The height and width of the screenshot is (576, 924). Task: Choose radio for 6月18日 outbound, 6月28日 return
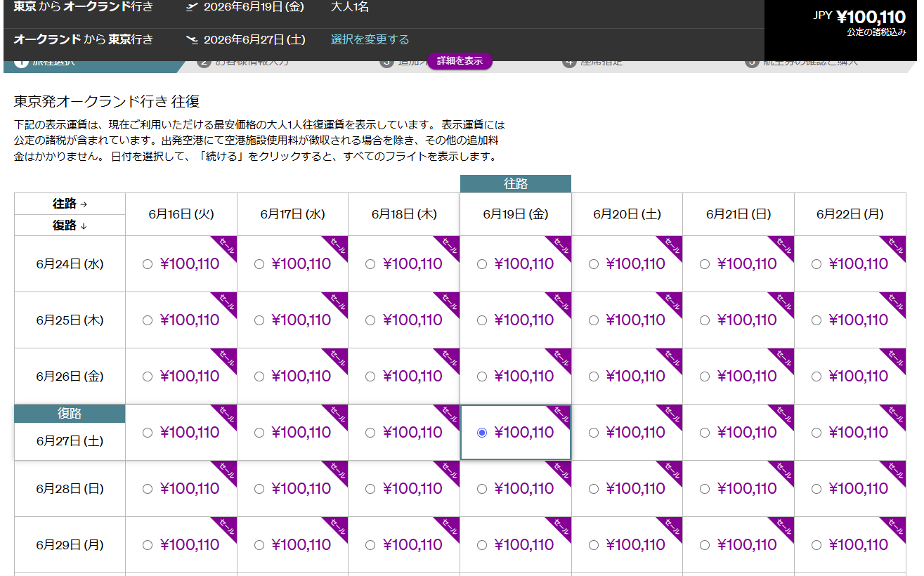tap(370, 489)
